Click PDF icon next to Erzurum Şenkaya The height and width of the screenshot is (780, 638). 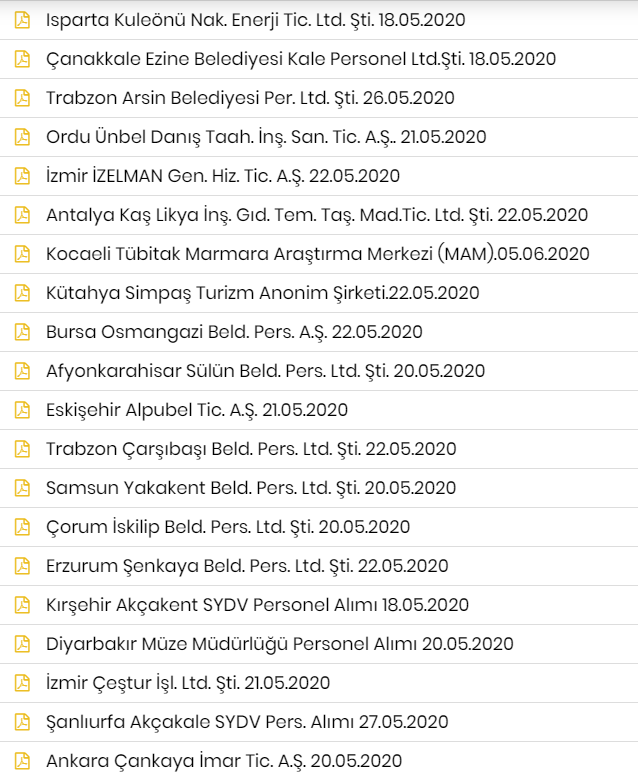pos(22,566)
